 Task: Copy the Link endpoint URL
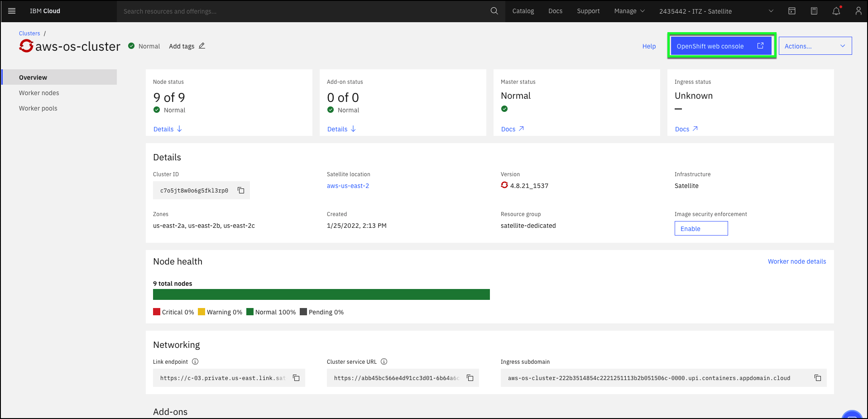click(x=296, y=378)
